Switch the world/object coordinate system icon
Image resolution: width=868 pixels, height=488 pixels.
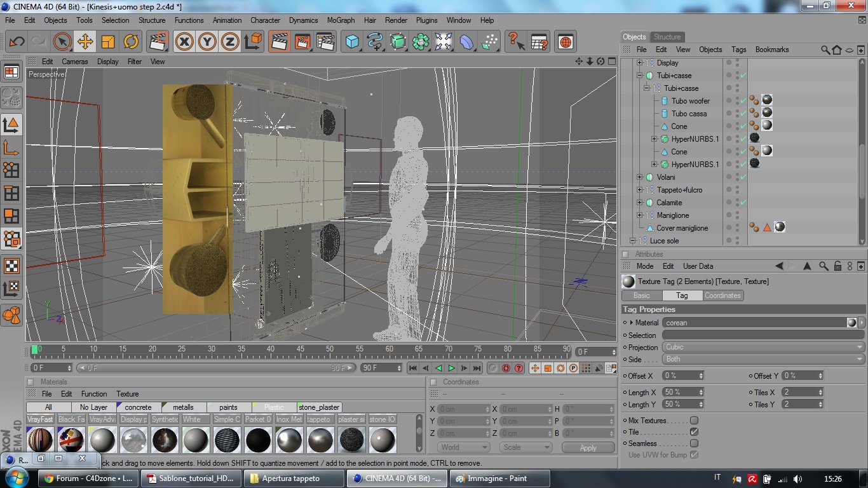[x=253, y=42]
